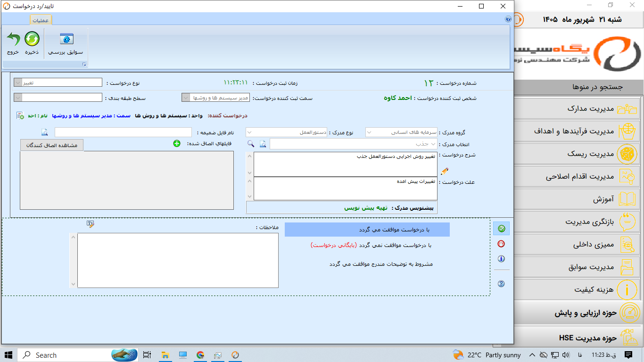Open Task View on taskbar
The height and width of the screenshot is (362, 644).
click(147, 355)
